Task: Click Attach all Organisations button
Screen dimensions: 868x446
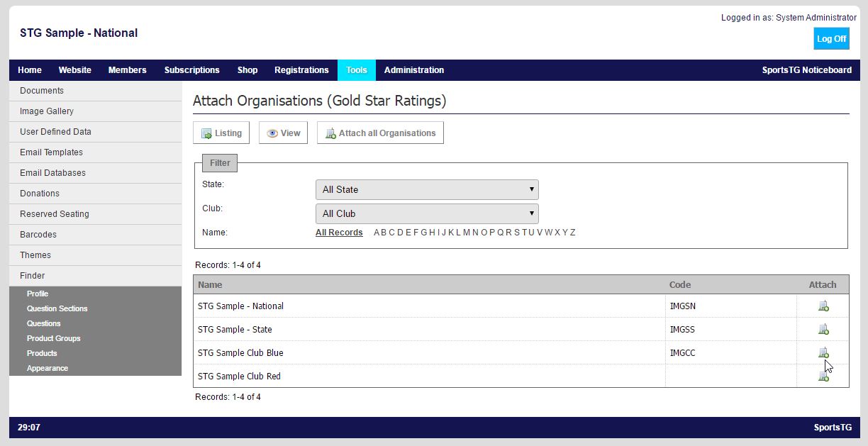Action: click(x=380, y=133)
